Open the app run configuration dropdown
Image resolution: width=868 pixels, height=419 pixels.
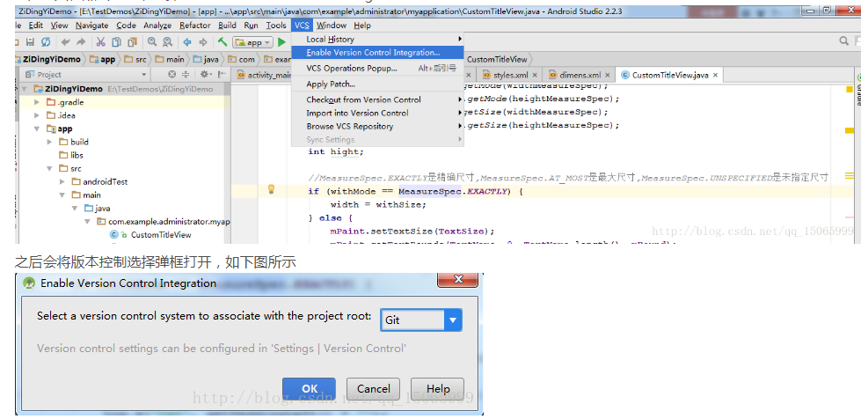253,42
